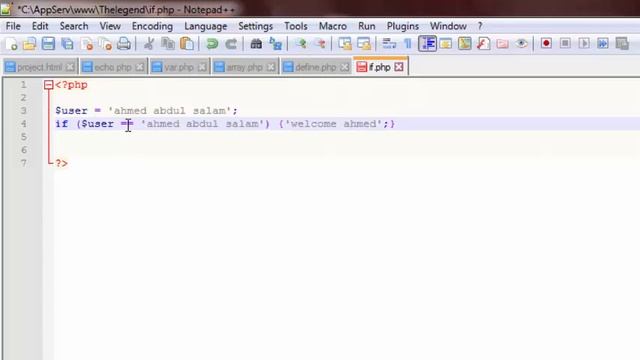The height and width of the screenshot is (360, 640).
Task: Toggle indent guide display
Action: (x=427, y=44)
